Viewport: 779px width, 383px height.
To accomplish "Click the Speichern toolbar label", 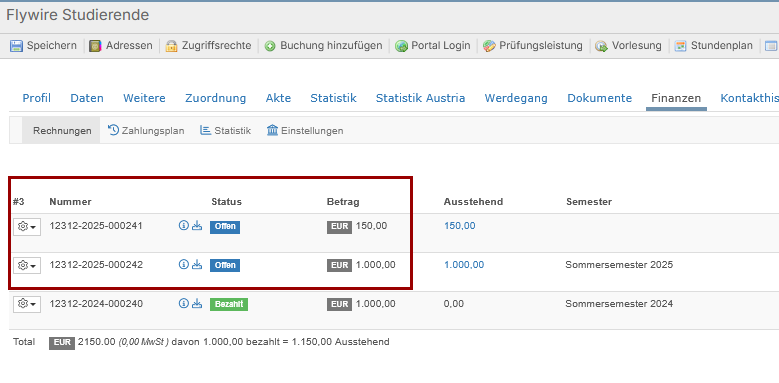I will (x=52, y=46).
